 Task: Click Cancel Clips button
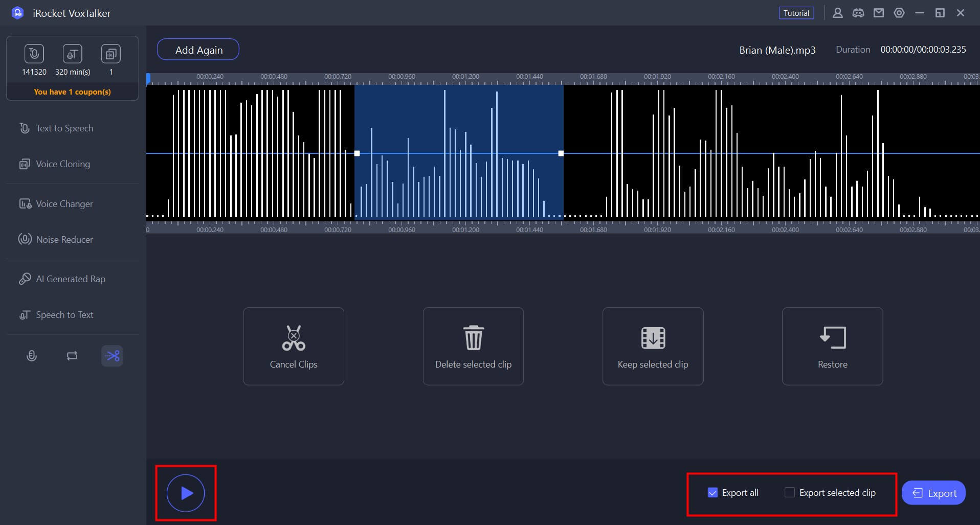294,346
